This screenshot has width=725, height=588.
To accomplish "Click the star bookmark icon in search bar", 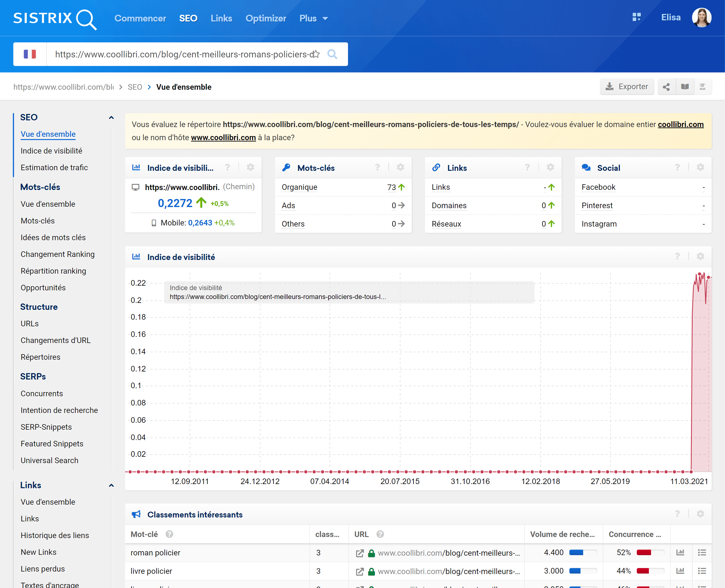I will pos(316,54).
